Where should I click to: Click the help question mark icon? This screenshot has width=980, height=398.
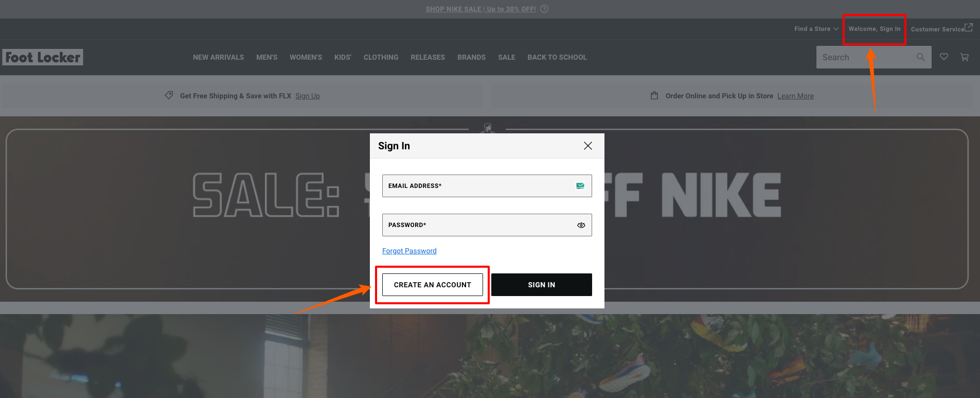pos(544,9)
